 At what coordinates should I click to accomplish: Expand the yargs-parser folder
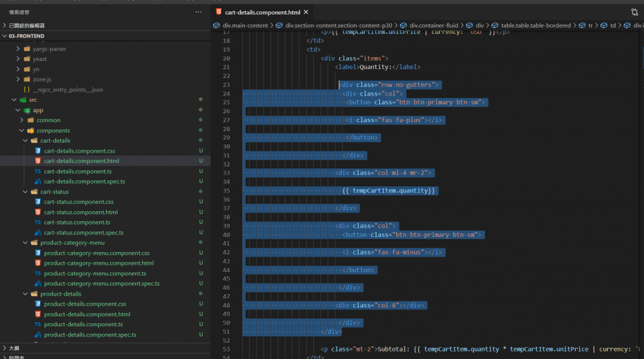pos(18,48)
